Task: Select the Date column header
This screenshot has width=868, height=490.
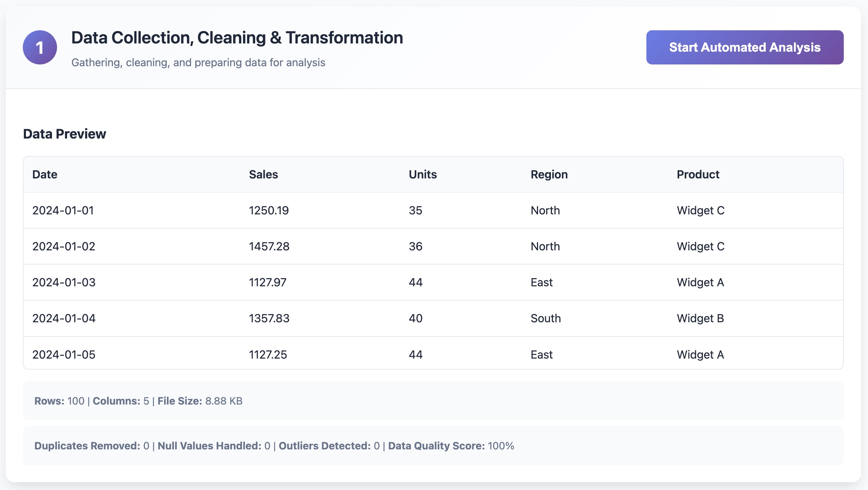Action: point(45,174)
